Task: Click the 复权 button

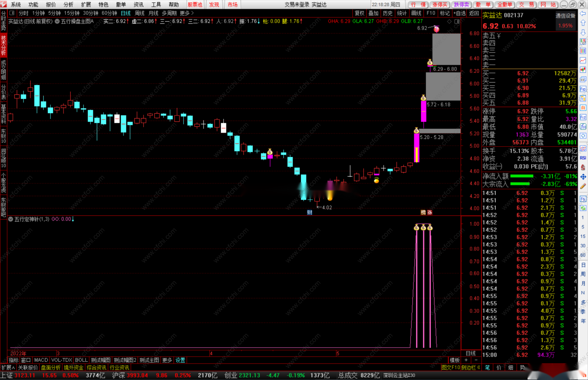Action: click(x=359, y=13)
